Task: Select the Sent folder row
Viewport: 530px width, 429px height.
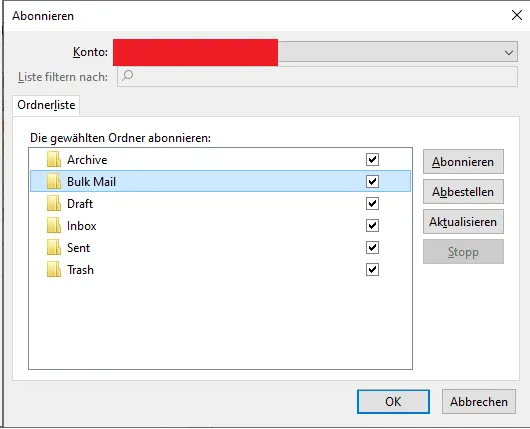Action: coord(220,247)
